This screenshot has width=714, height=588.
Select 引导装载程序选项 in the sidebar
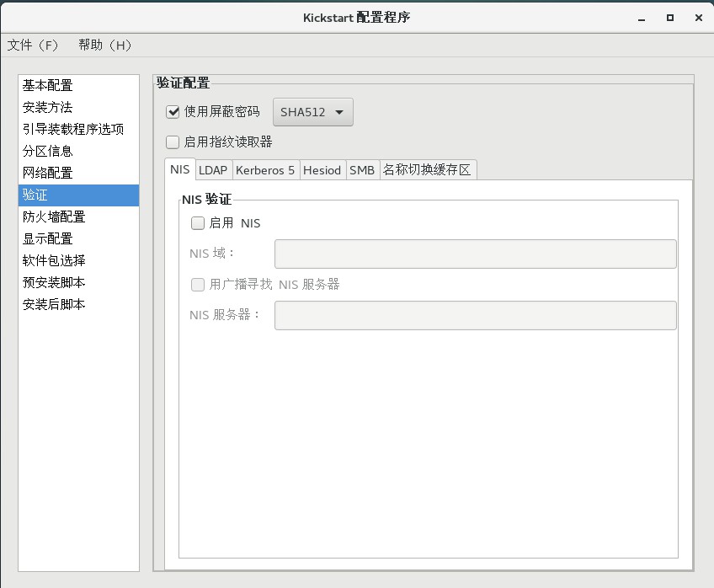tap(78, 129)
